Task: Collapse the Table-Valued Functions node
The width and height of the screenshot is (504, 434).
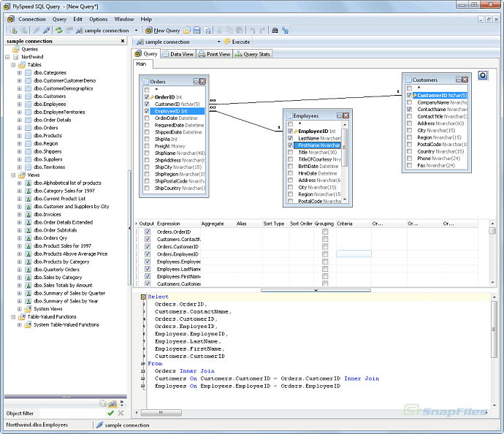Action: 13,317
